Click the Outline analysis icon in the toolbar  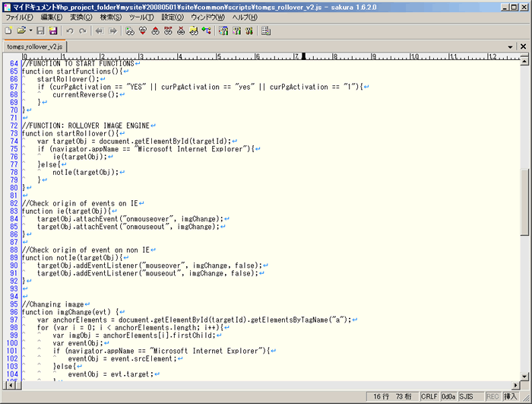point(206,31)
